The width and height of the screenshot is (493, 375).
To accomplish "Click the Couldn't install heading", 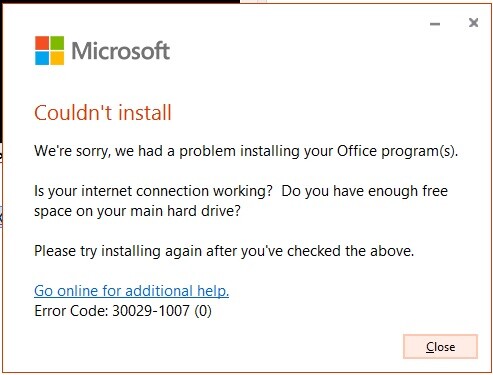I will point(103,113).
